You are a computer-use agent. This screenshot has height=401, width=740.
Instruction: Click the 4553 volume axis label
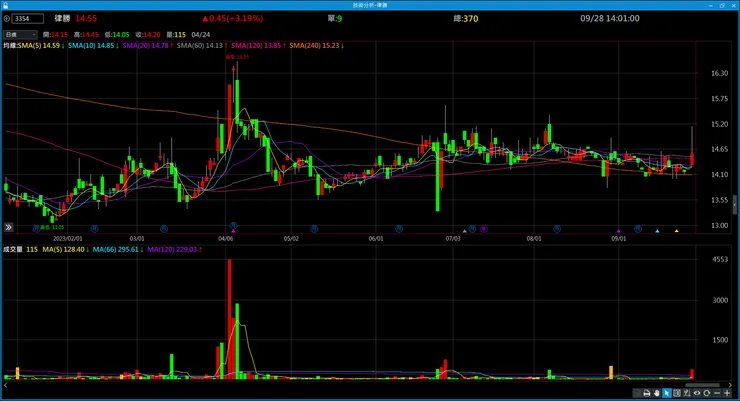coord(720,259)
